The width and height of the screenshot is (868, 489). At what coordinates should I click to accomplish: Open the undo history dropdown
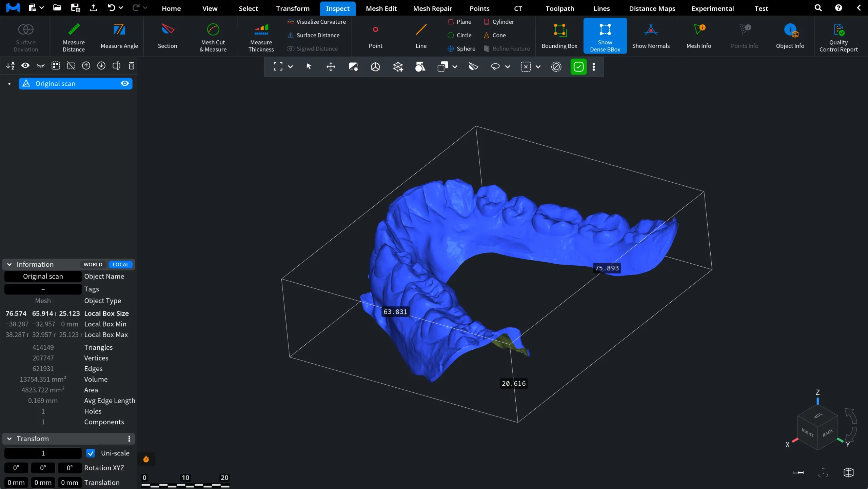(121, 8)
